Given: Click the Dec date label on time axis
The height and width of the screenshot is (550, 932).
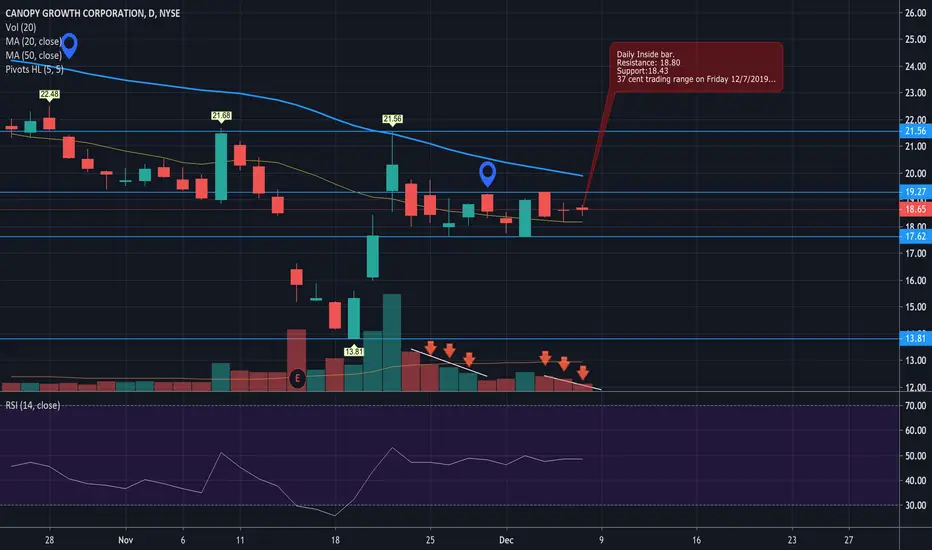Looking at the screenshot, I should coord(506,540).
